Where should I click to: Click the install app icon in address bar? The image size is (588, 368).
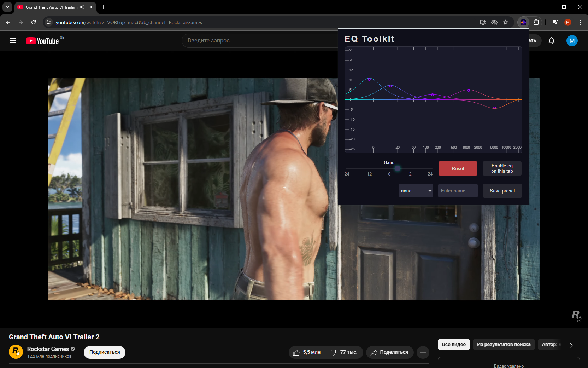click(483, 22)
